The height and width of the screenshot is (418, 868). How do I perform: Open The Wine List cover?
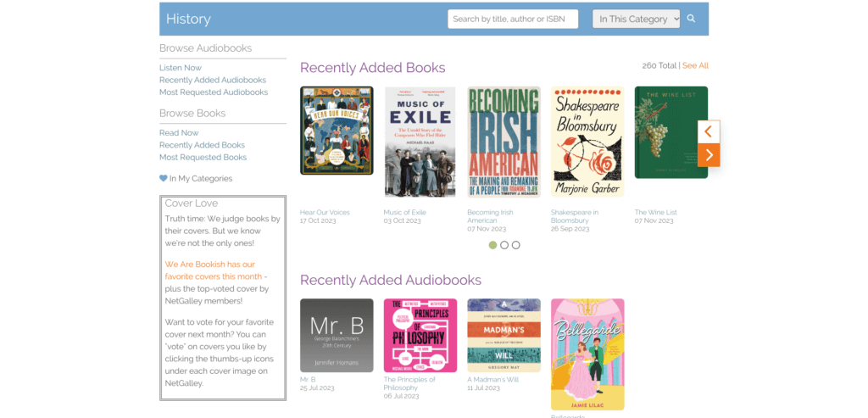click(671, 132)
